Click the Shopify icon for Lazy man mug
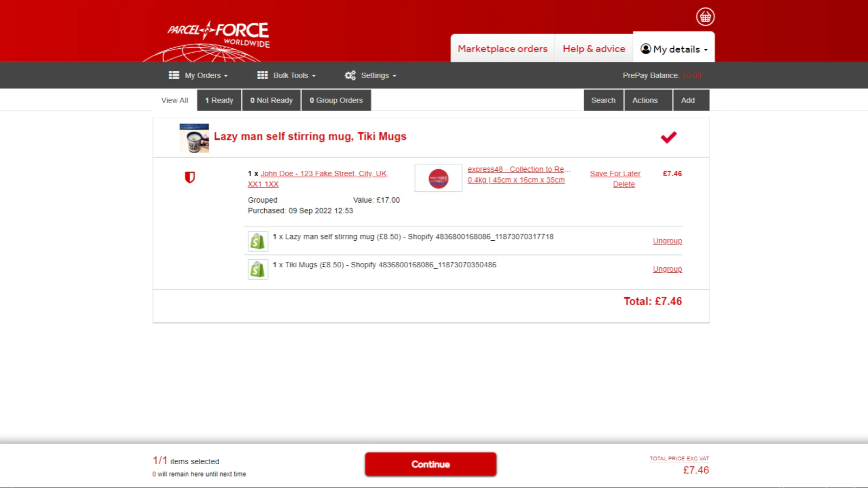 (x=258, y=241)
